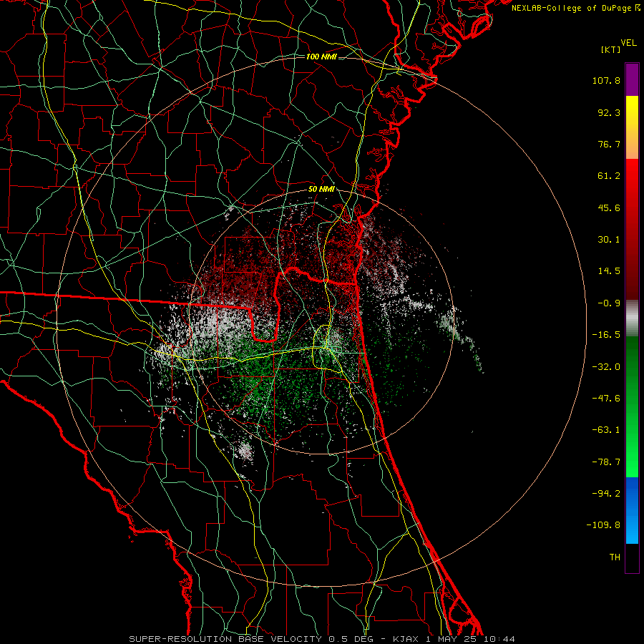Pick the -63.1 legend value
The height and width of the screenshot is (644, 644).
coord(606,430)
